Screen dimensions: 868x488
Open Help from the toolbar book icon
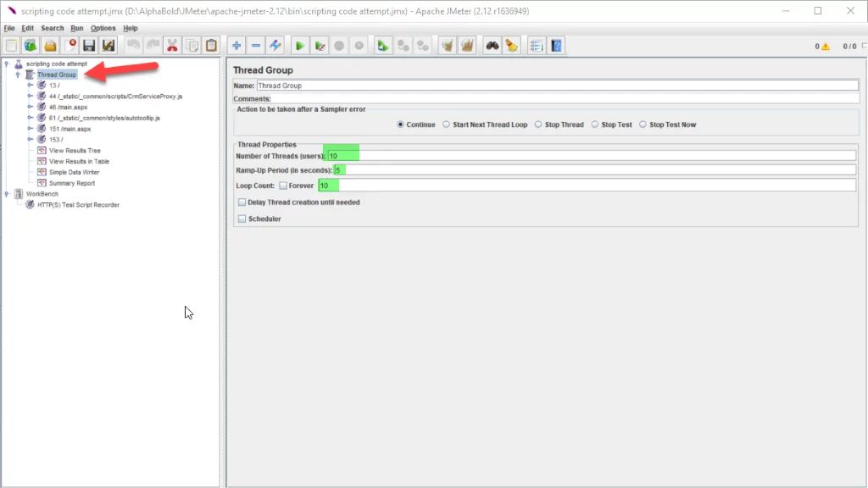pos(556,46)
